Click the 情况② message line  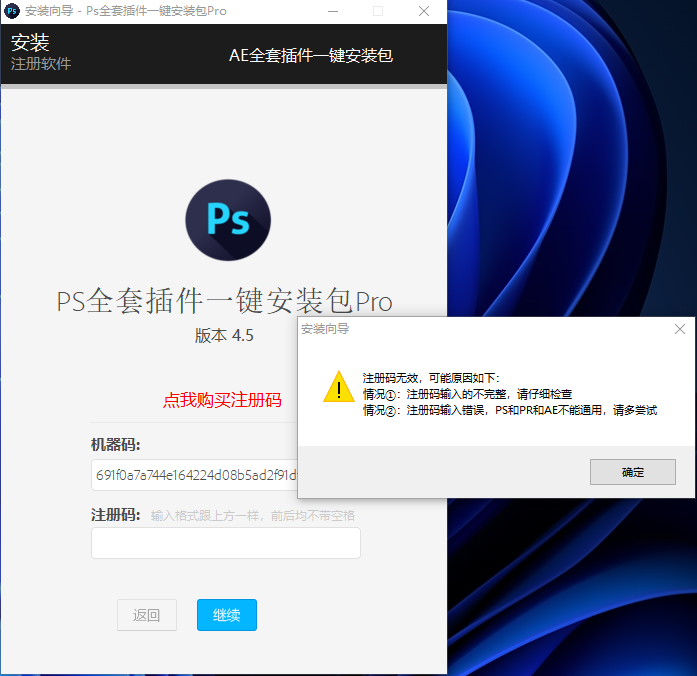pyautogui.click(x=510, y=410)
